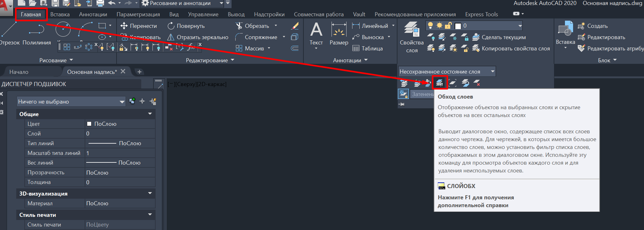The image size is (644, 230).
Task: Click the eraser icon in Редактирование panel
Action: [295, 26]
